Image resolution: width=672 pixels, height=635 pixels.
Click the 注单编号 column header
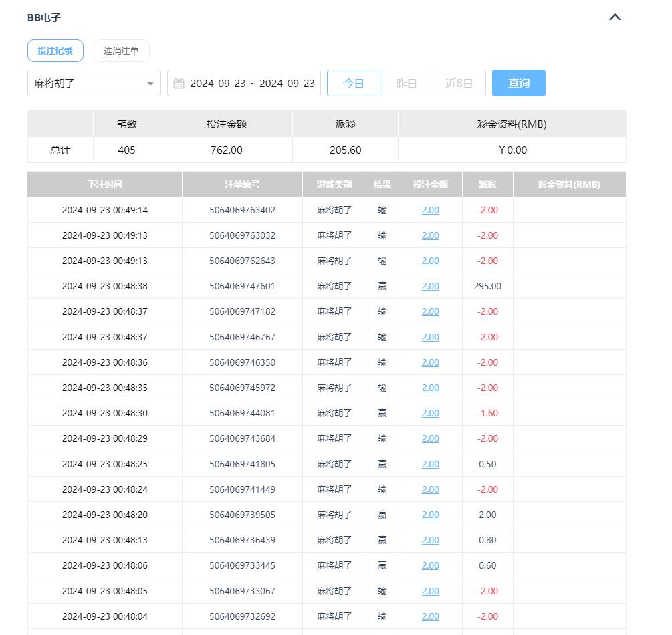(x=242, y=184)
